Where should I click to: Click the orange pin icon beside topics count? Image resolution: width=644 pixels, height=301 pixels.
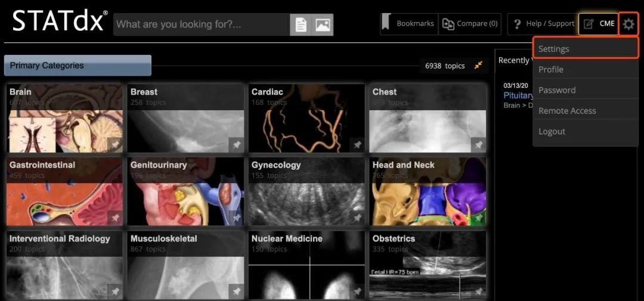(478, 66)
